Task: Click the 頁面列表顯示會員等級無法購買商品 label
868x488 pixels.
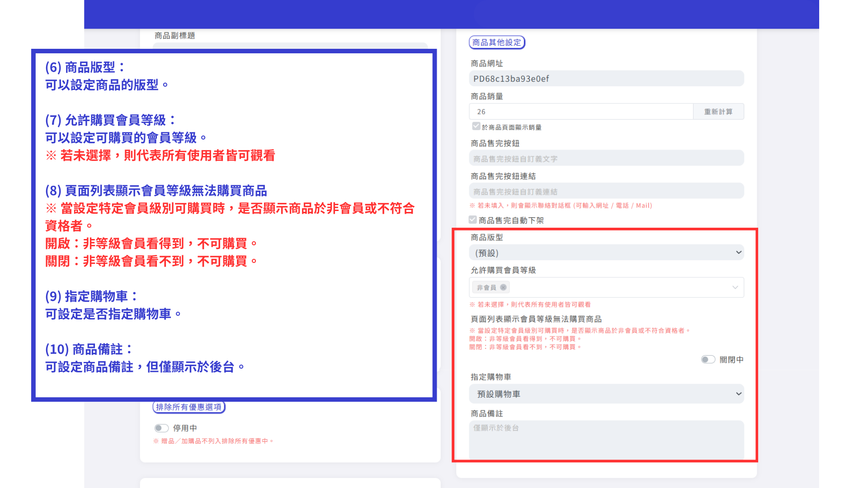Action: pyautogui.click(x=536, y=319)
